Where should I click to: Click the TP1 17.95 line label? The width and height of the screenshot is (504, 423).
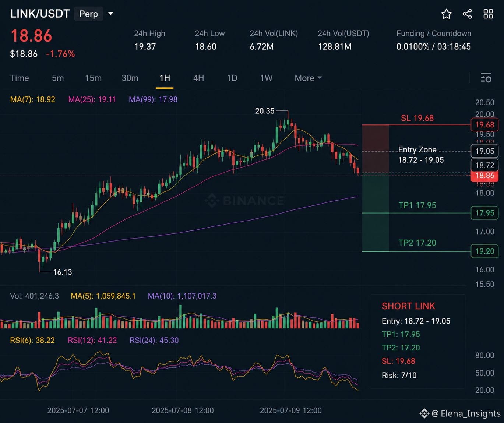417,205
